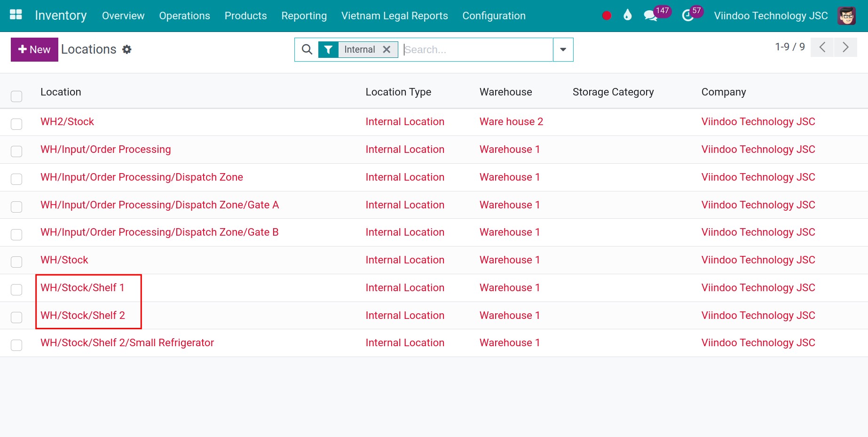Click the search magnifier icon
This screenshot has width=868, height=437.
pos(307,49)
